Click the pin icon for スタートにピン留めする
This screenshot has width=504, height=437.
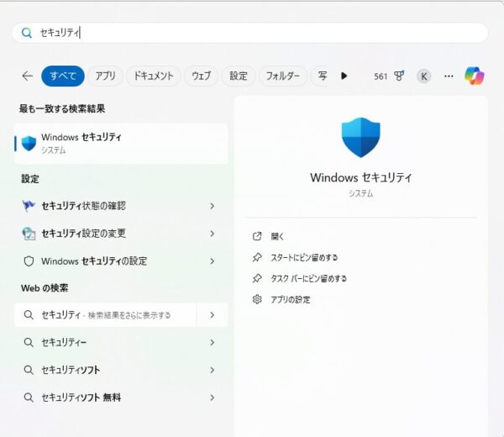pos(257,257)
